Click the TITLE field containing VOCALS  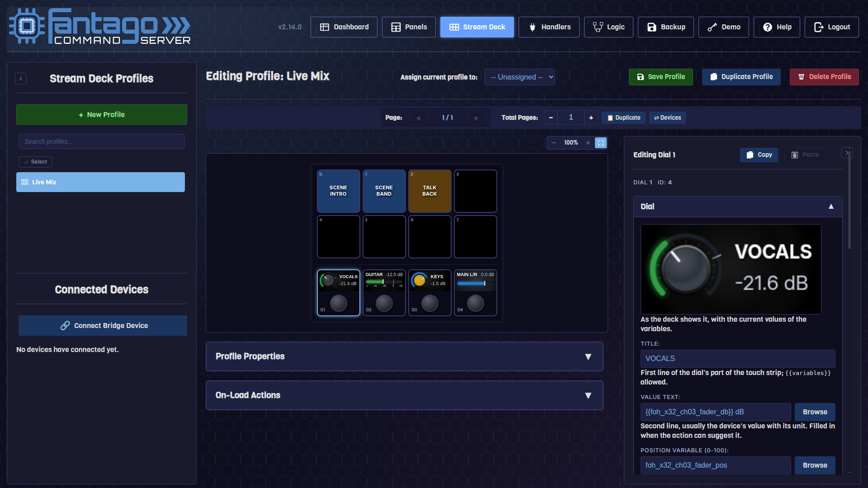point(738,359)
